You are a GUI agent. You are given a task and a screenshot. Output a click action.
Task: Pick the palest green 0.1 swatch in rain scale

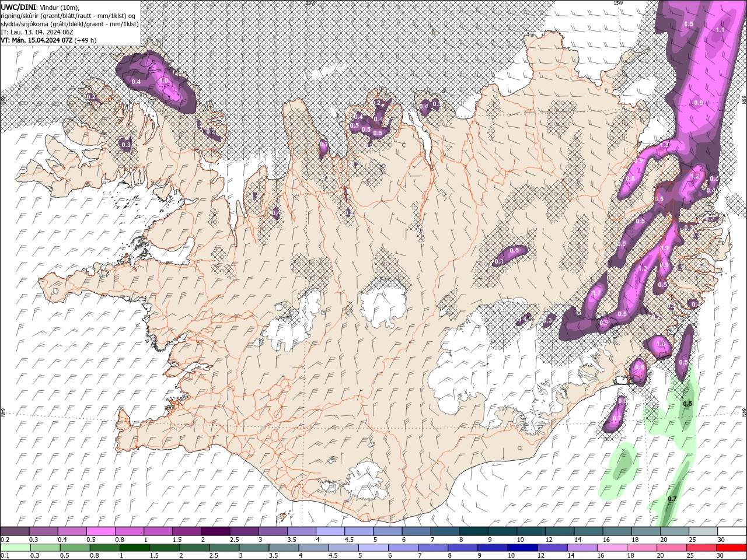coord(15,548)
